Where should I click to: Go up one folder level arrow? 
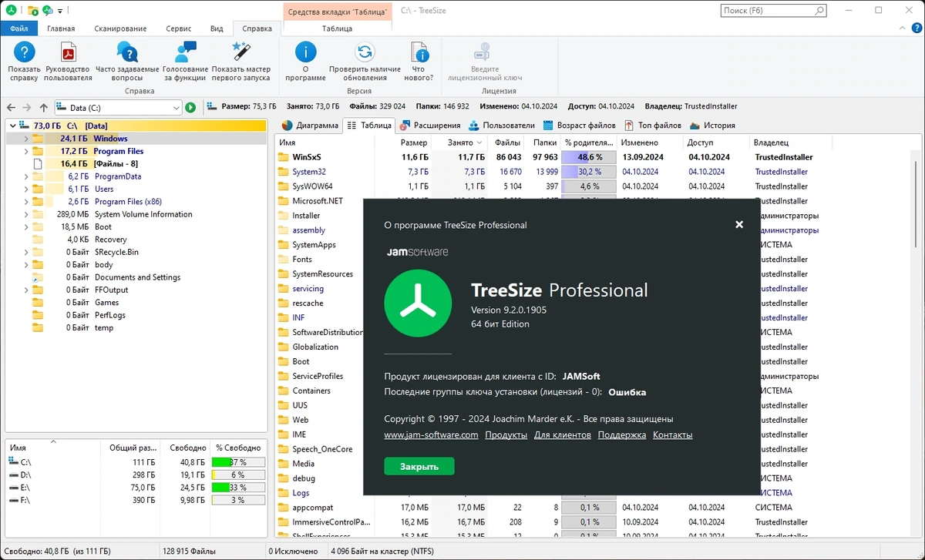tap(43, 108)
